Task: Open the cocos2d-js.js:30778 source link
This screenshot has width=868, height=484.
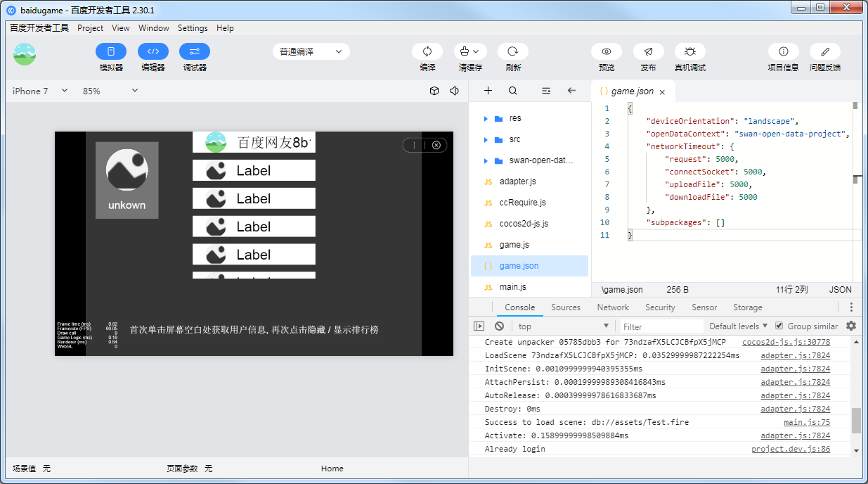Action: tap(786, 342)
